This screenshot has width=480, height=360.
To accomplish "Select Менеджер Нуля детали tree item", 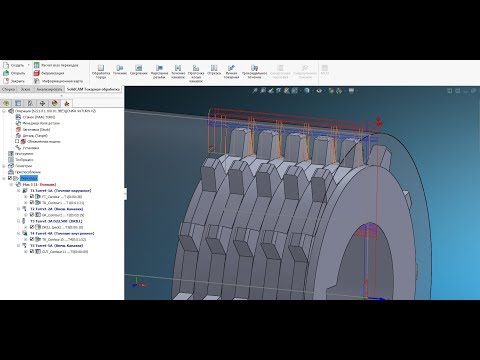I will (38, 123).
